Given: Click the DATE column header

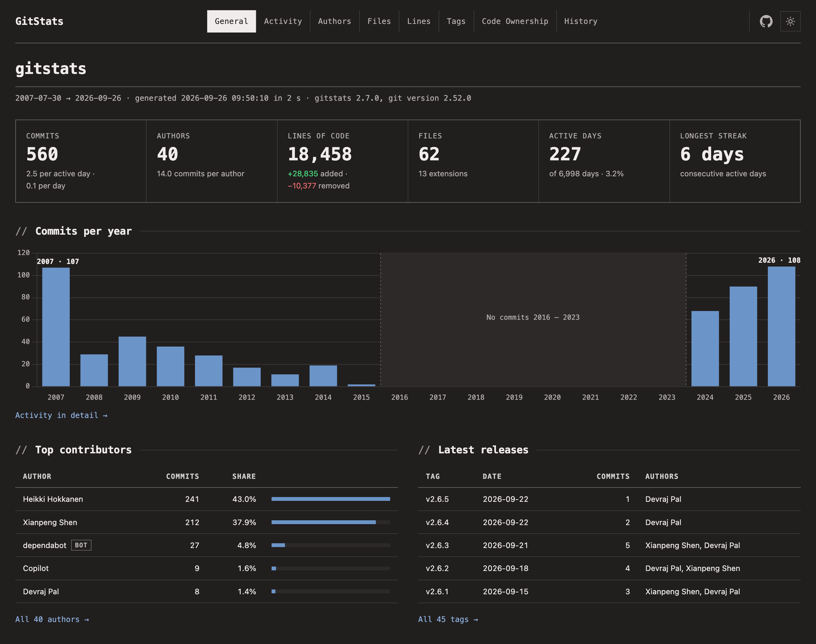Looking at the screenshot, I should [x=492, y=476].
